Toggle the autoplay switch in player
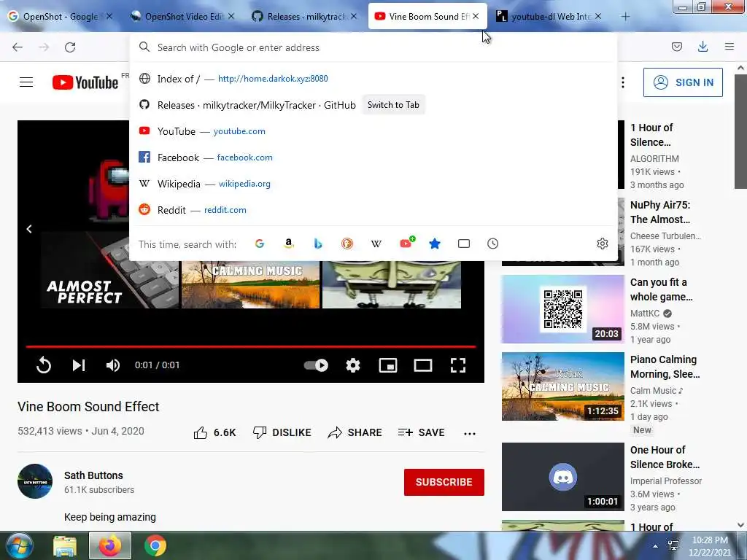The height and width of the screenshot is (560, 747). 317,365
